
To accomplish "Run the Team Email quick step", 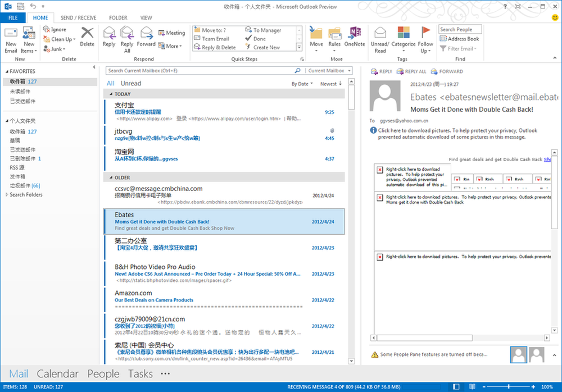I will [211, 39].
